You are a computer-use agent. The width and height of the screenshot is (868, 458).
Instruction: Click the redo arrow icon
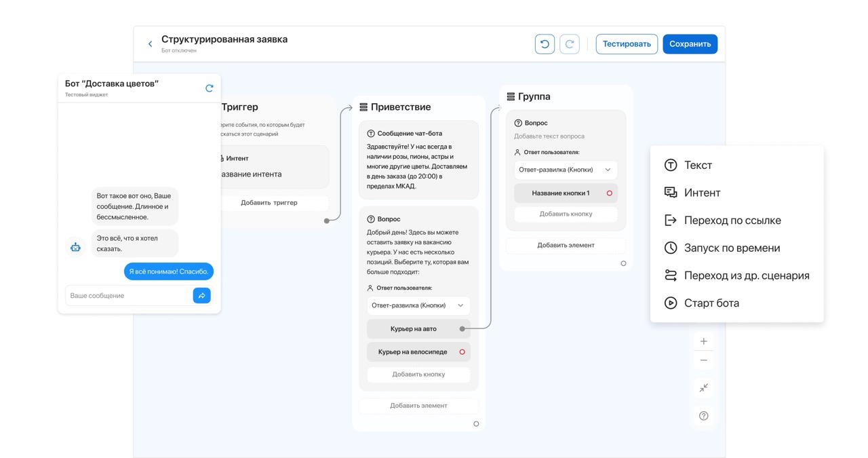click(570, 44)
